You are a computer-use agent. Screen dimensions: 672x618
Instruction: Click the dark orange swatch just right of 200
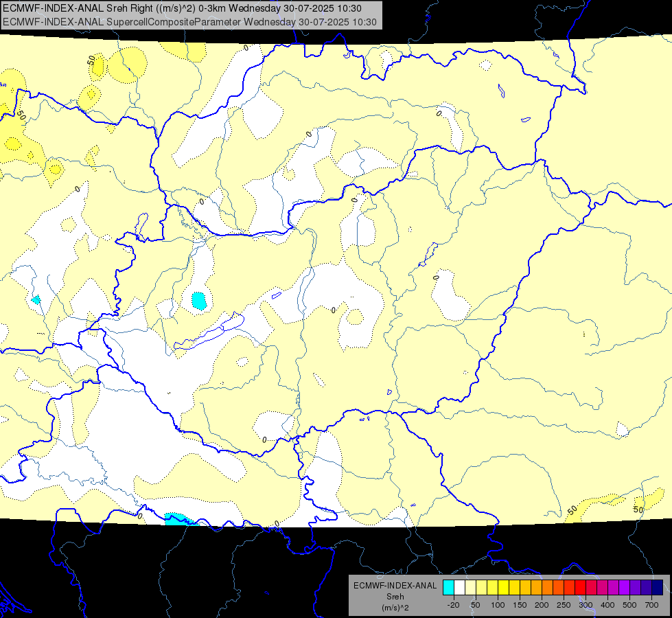coord(547,588)
